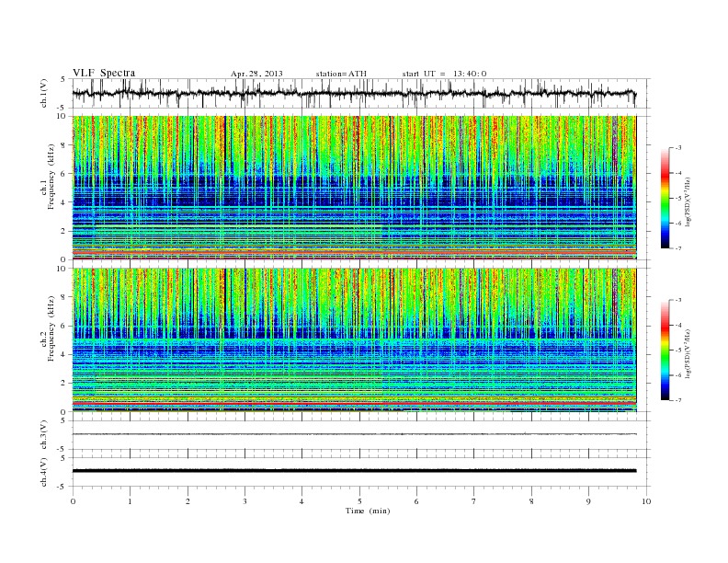Click the thick ch.4 voltage trace
This screenshot has height=563, width=728.
tap(354, 471)
